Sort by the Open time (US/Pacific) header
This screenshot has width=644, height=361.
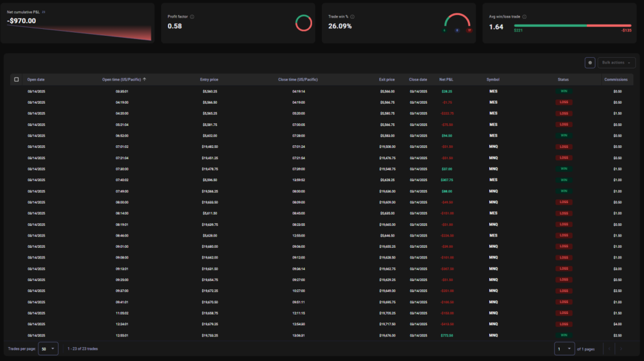click(121, 79)
